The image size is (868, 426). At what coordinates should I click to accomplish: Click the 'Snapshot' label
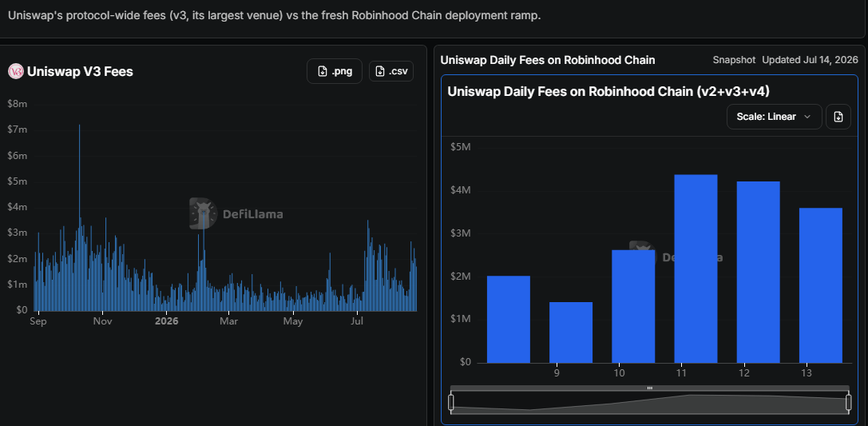click(x=734, y=60)
